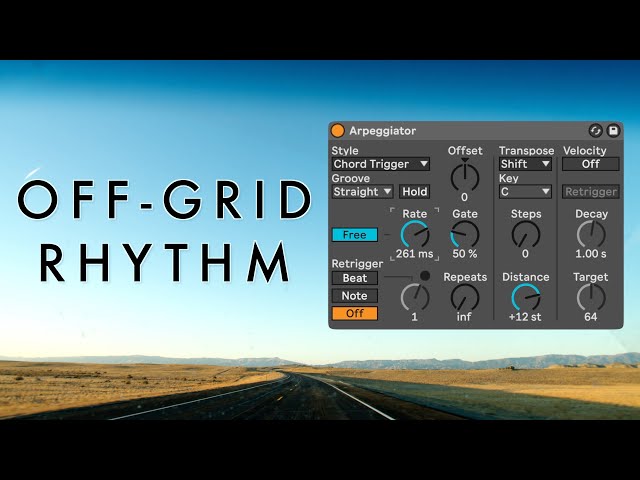Click the Gate value 50 %

[x=464, y=254]
